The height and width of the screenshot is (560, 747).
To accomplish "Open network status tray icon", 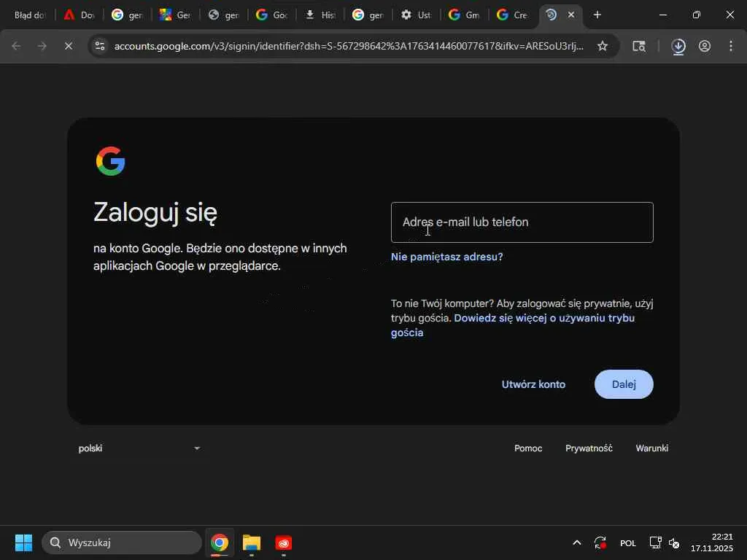I will 656,542.
